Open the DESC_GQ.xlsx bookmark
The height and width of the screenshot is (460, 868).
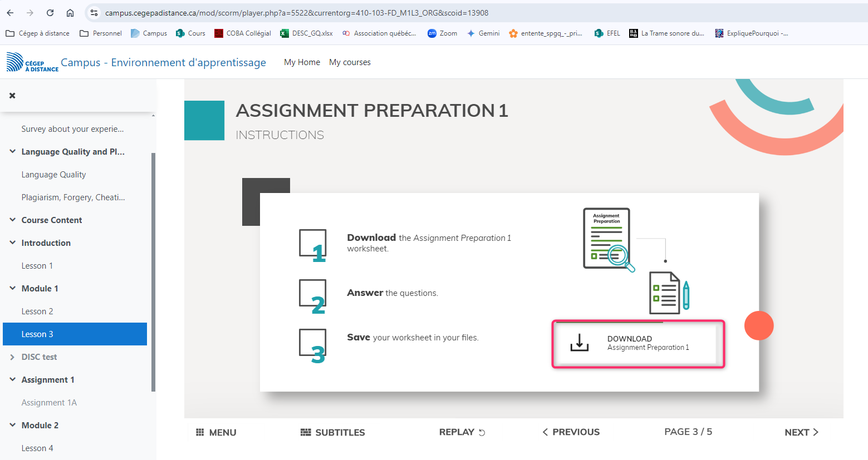[306, 33]
